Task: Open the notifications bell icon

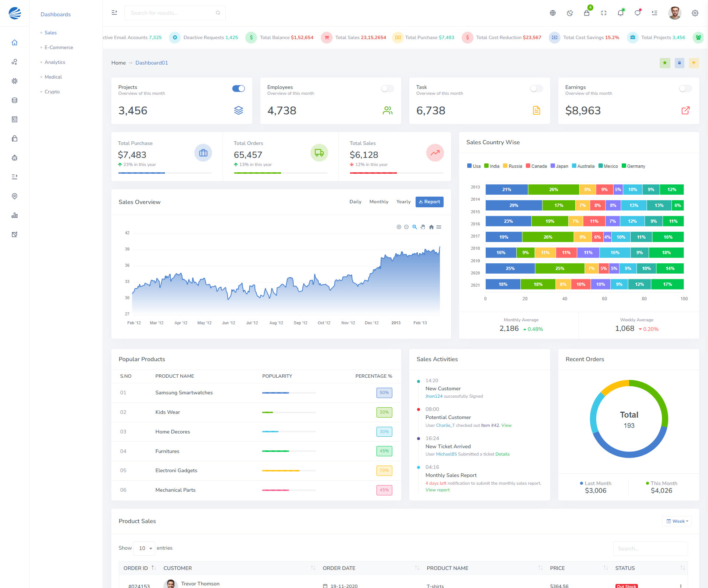Action: click(x=621, y=13)
